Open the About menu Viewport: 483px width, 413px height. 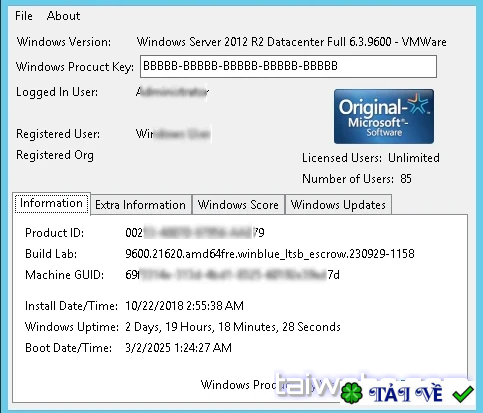pyautogui.click(x=63, y=16)
